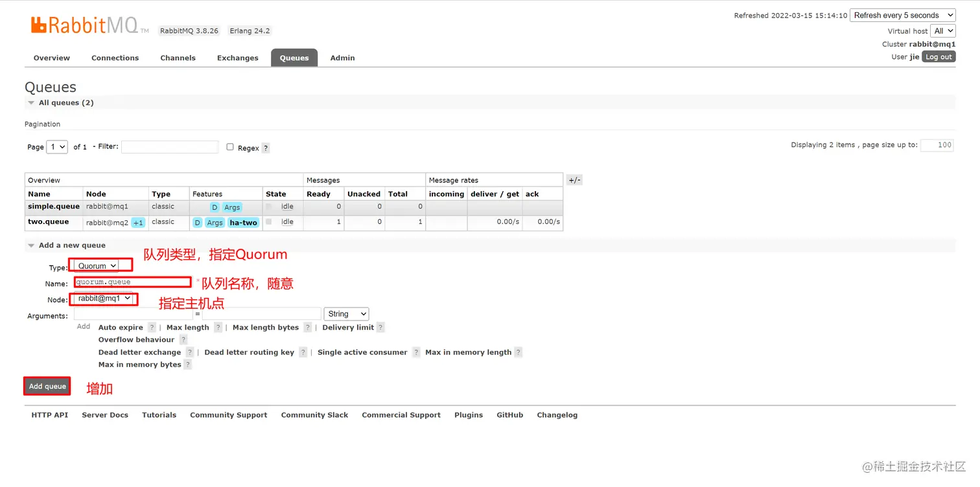Click the Args badge on two.queue

(x=215, y=222)
